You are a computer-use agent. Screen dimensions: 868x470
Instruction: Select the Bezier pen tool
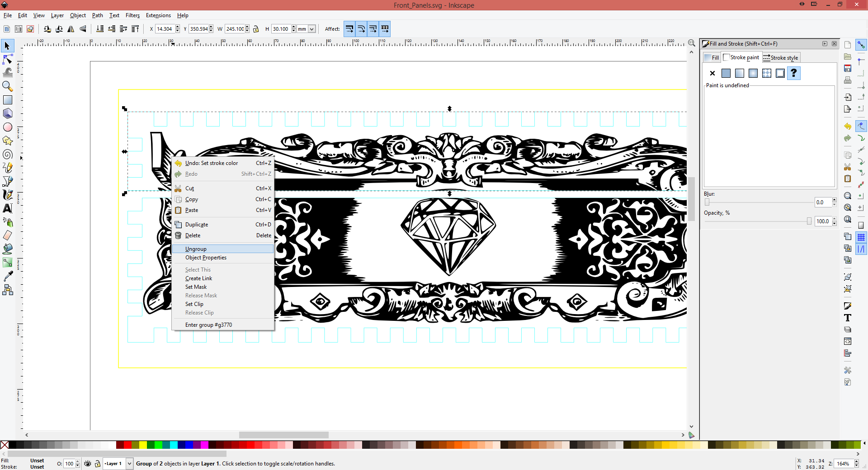pos(7,181)
